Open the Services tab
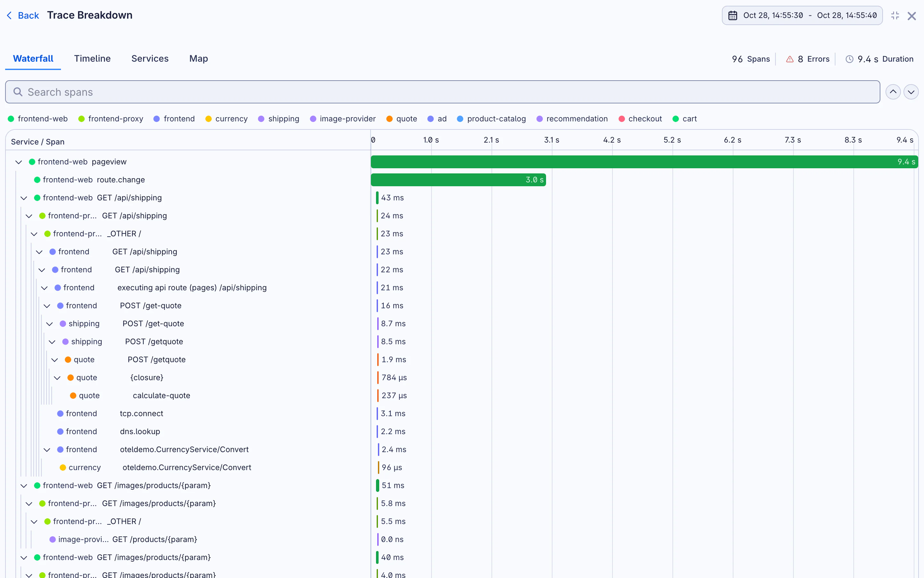This screenshot has width=924, height=578. (x=150, y=58)
